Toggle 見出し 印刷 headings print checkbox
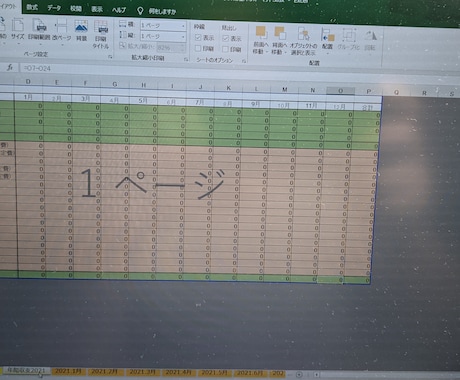 (x=225, y=50)
